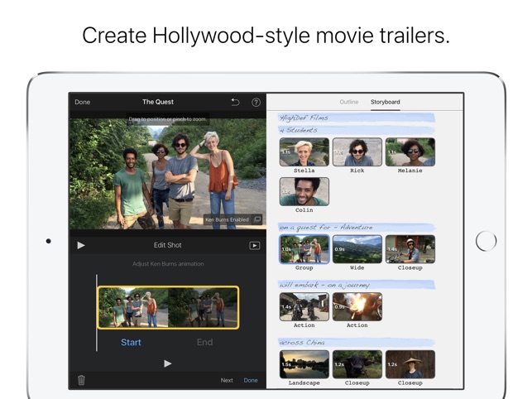Open the help question mark icon
This screenshot has width=532, height=399.
pos(256,102)
